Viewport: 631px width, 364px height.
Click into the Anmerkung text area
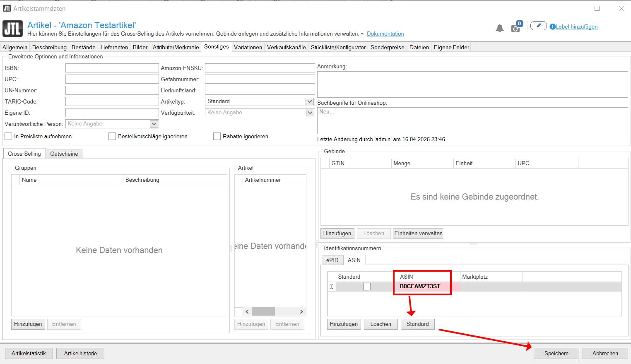coord(472,84)
